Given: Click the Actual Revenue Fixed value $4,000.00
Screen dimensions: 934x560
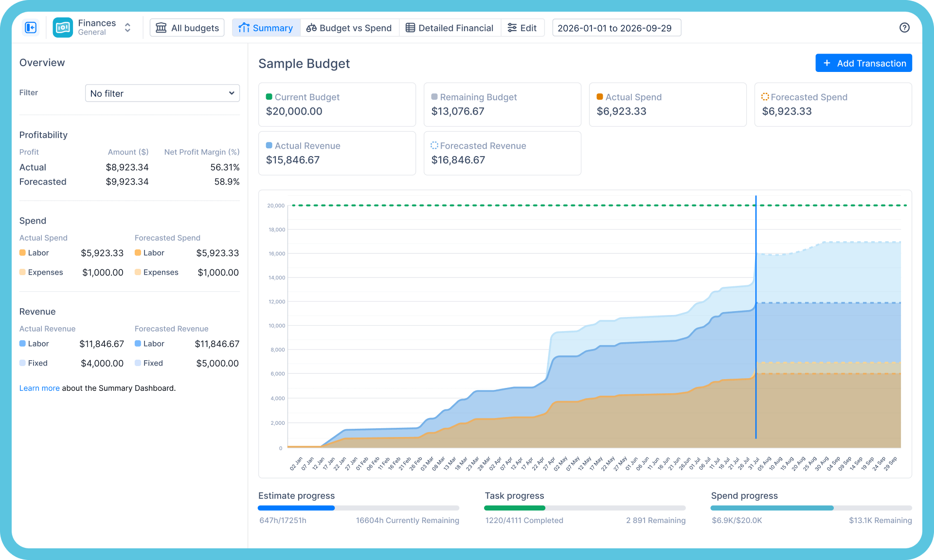Looking at the screenshot, I should (102, 363).
